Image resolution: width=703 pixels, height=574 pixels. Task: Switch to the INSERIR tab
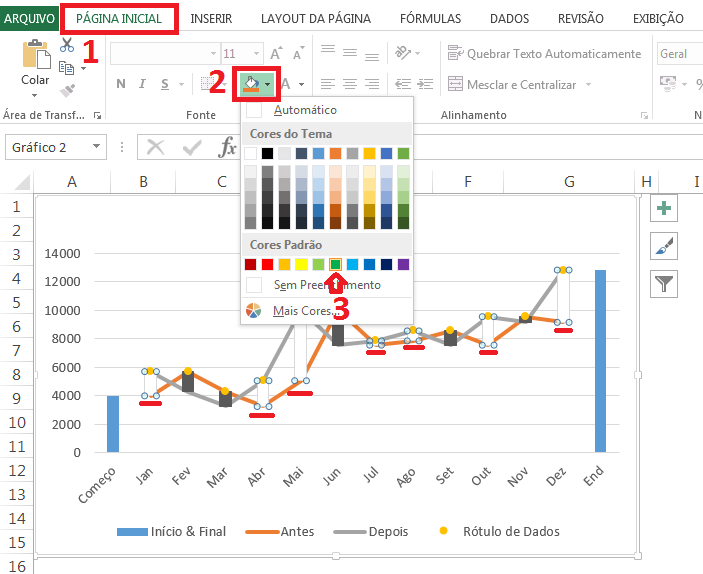coord(212,19)
